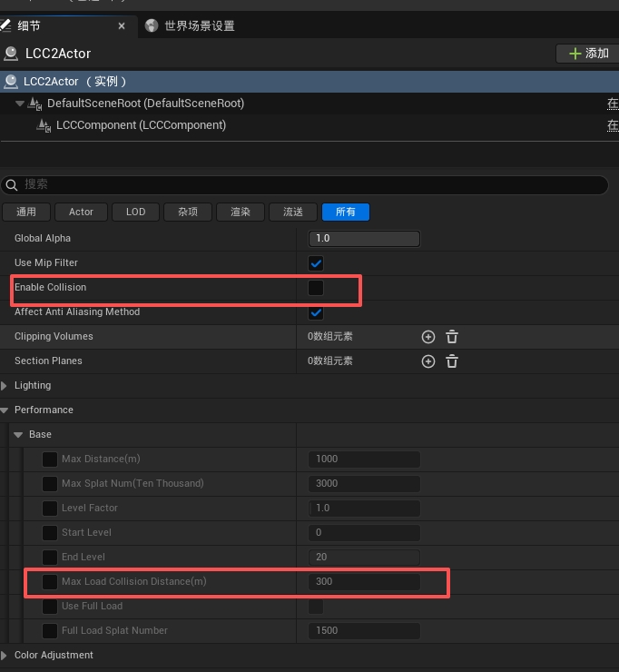Image resolution: width=619 pixels, height=672 pixels.
Task: Close the 细节 tab
Action: coord(122,26)
